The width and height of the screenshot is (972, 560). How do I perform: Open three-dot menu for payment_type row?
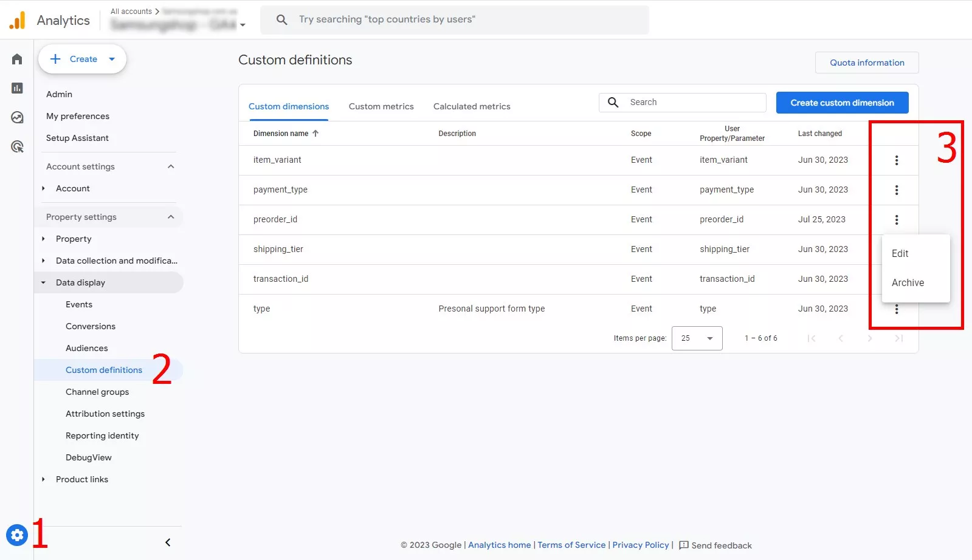896,190
